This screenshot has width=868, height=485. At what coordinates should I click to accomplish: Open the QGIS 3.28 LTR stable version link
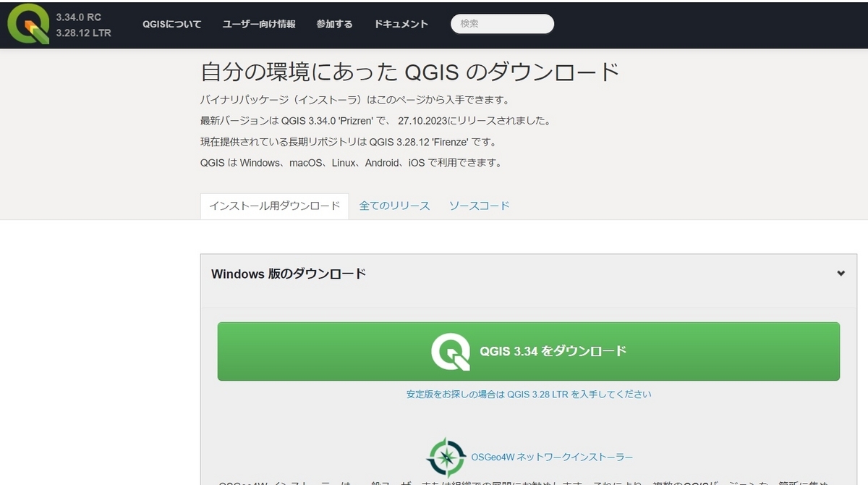click(529, 395)
